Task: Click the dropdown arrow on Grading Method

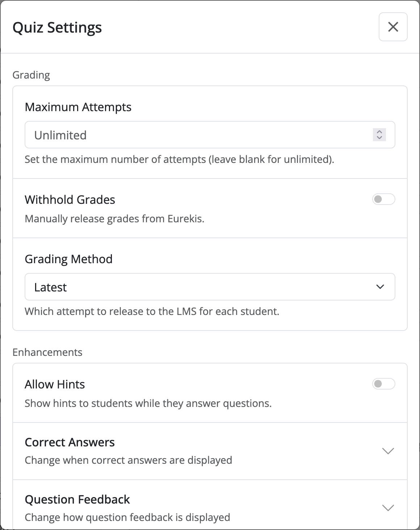Action: (380, 287)
